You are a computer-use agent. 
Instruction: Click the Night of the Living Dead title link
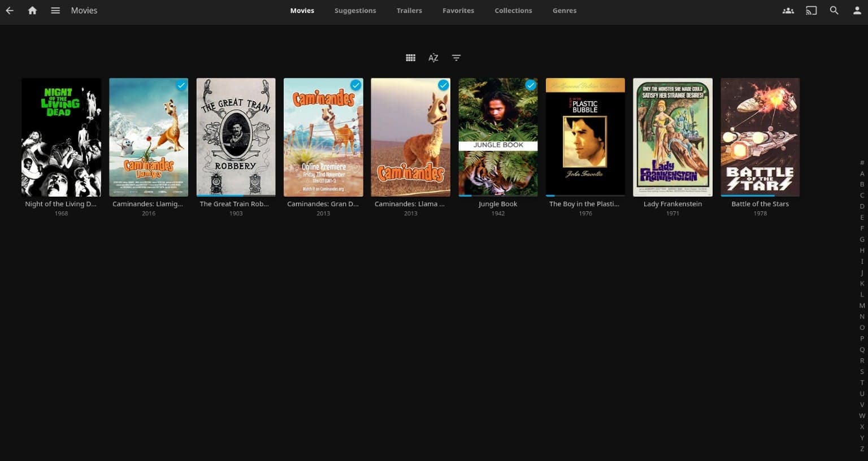61,204
